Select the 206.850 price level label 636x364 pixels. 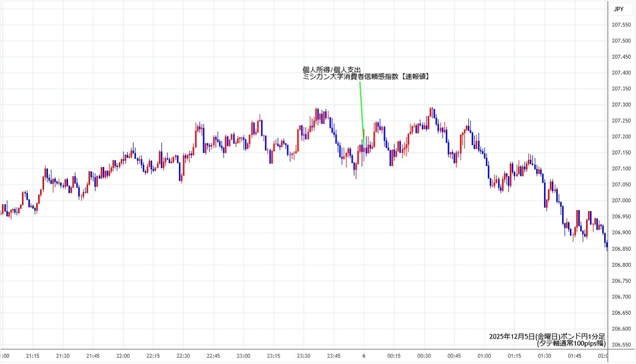pos(622,249)
